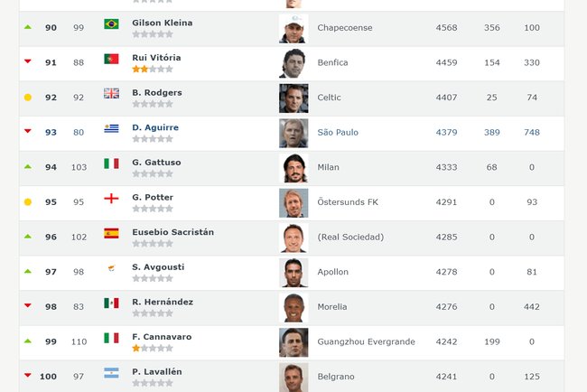
Task: Click the Brazil flag beside Gilson Kleina
Action: click(x=111, y=23)
